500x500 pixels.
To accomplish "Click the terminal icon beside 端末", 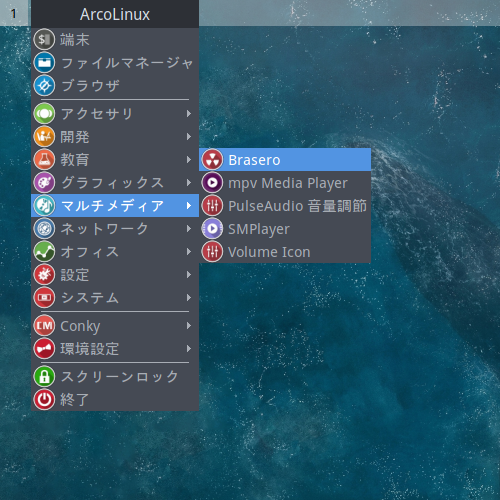I will [44, 39].
